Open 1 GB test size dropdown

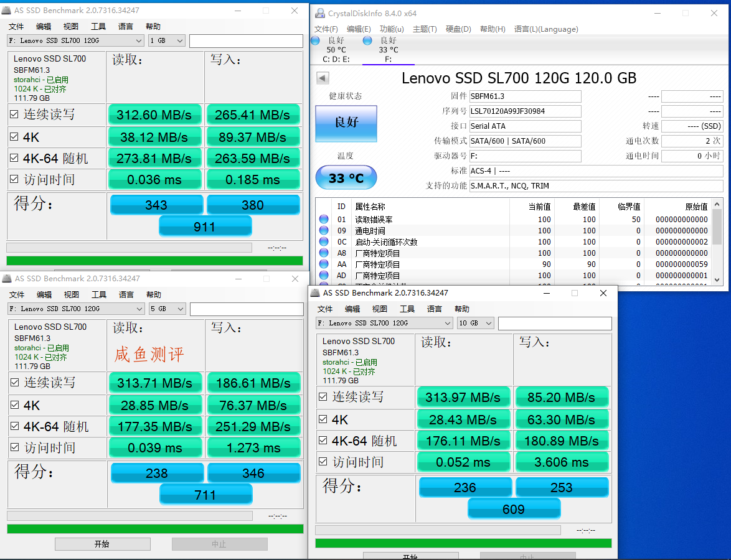tap(167, 40)
